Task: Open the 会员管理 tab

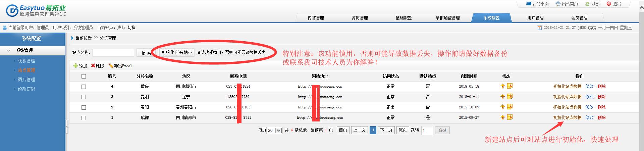Action: 579,18
